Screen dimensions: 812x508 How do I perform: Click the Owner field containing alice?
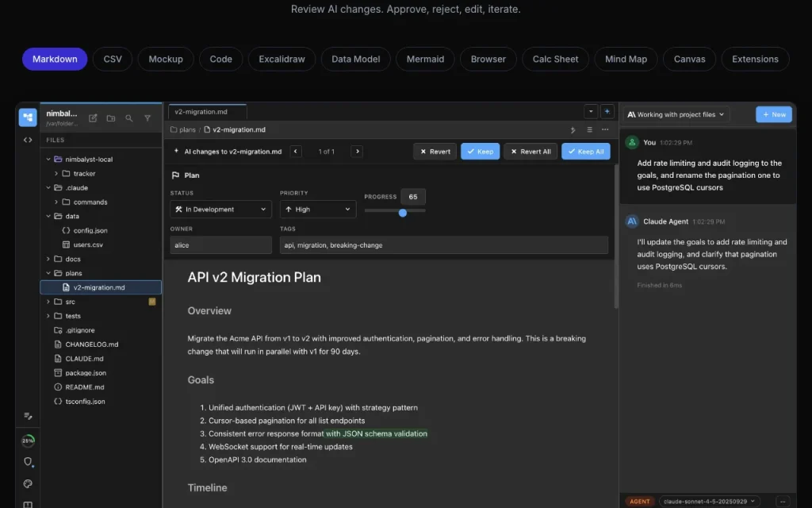[x=220, y=245]
